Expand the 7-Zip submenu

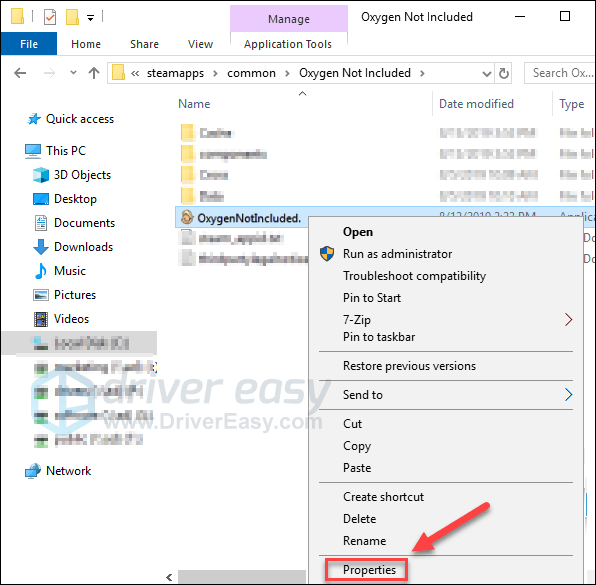point(445,320)
